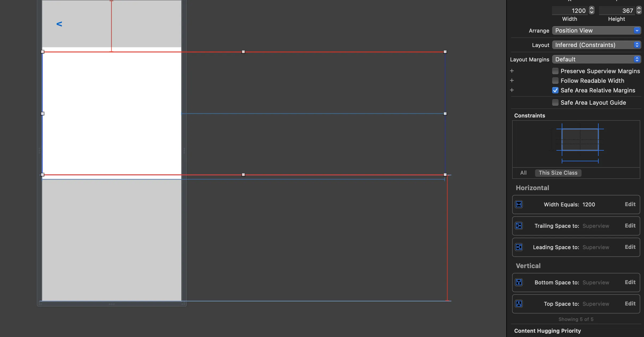This screenshot has width=644, height=337.
Task: Open the Layout Margins Default dropdown
Action: point(596,59)
